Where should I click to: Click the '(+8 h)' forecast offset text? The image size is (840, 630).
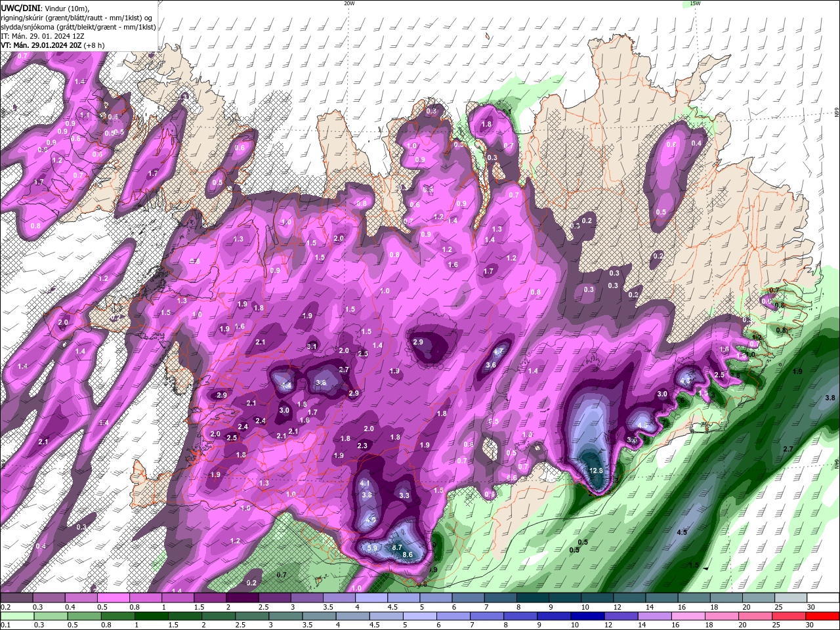(94, 45)
